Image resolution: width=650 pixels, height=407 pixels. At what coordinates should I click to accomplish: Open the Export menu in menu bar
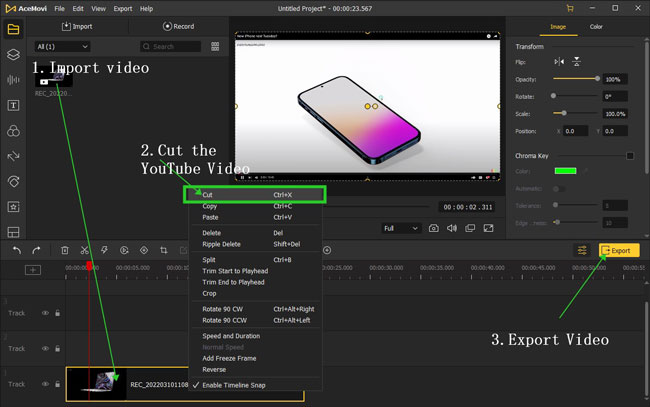(123, 8)
